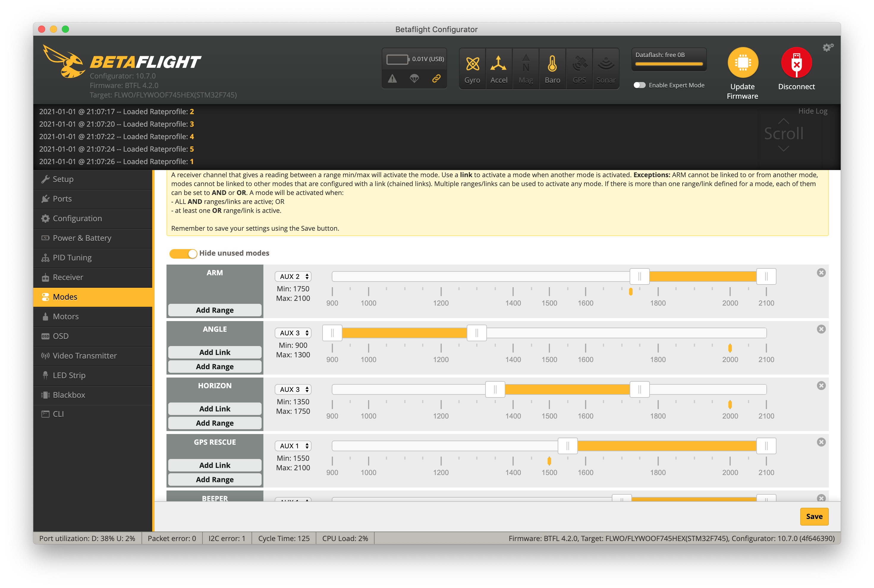
Task: Click ARM range slider minimum handle
Action: pos(639,276)
